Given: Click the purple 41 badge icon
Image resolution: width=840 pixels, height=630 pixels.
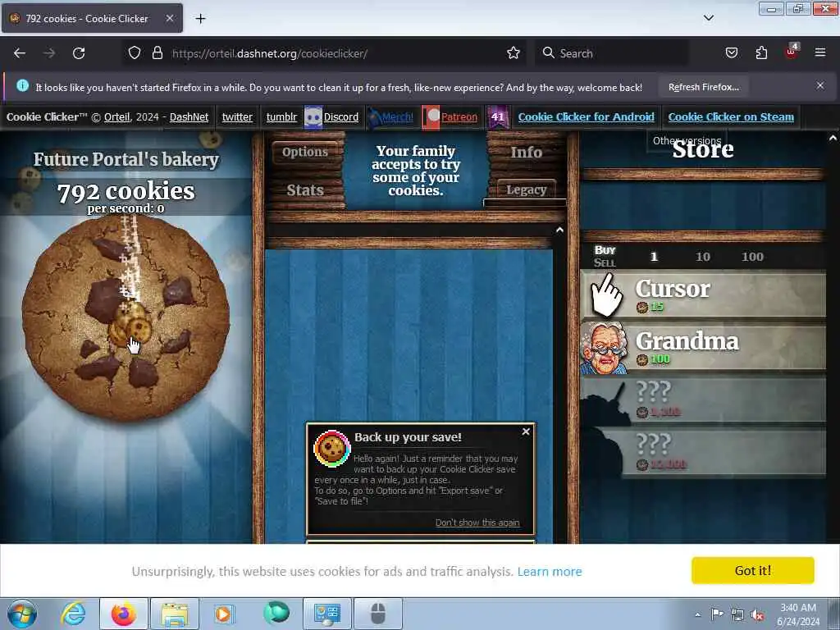Looking at the screenshot, I should coord(498,116).
